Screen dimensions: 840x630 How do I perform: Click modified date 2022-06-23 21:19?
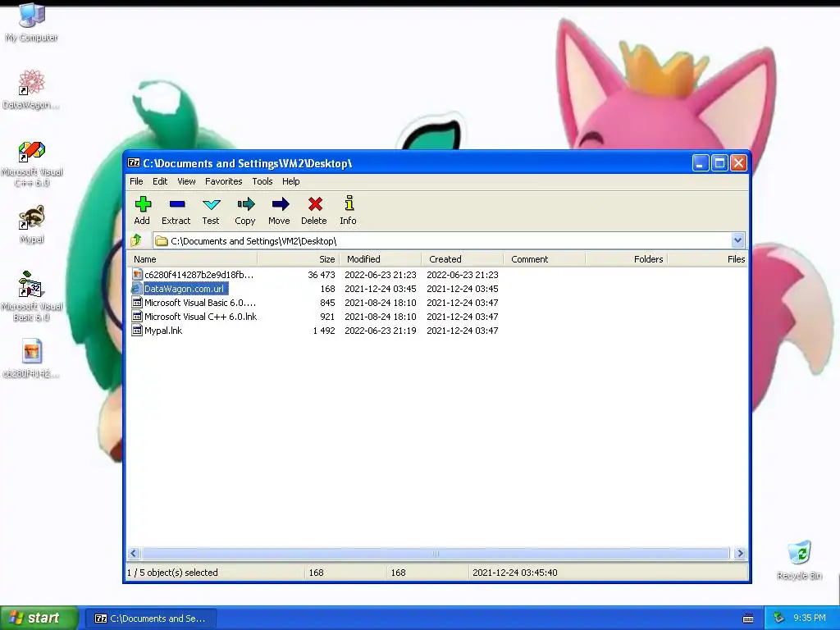381,330
